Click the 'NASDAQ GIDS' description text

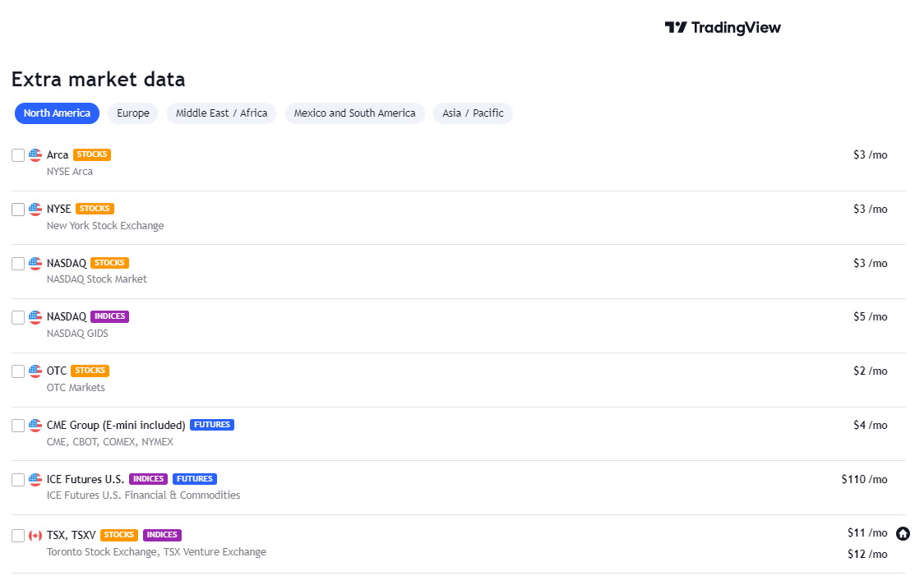tap(78, 334)
